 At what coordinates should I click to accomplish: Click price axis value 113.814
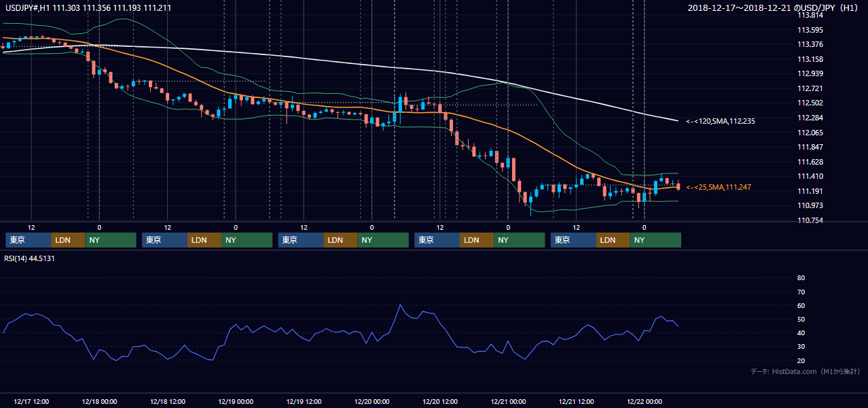(x=810, y=15)
